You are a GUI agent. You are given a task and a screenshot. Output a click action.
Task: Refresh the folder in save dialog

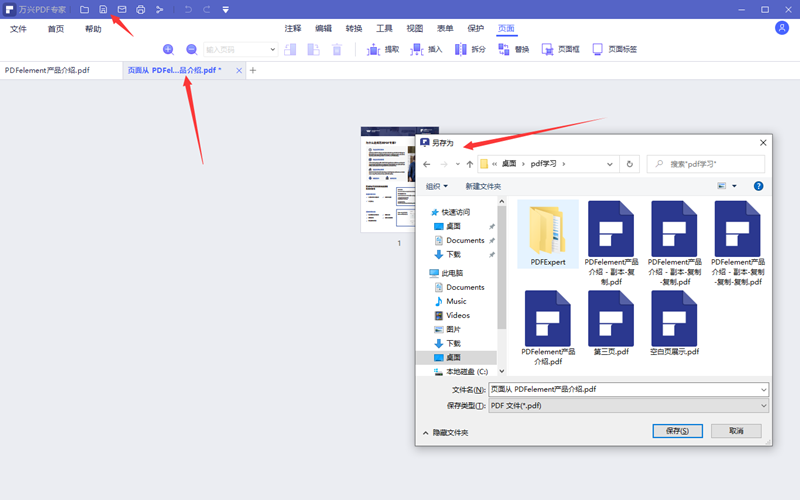click(629, 163)
